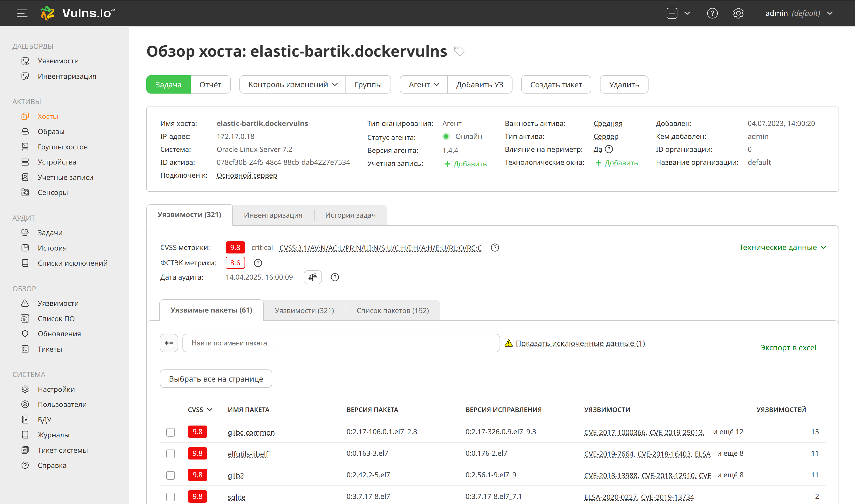Check the elfutils-libelf row checkbox
Image resolution: width=855 pixels, height=504 pixels.
170,454
